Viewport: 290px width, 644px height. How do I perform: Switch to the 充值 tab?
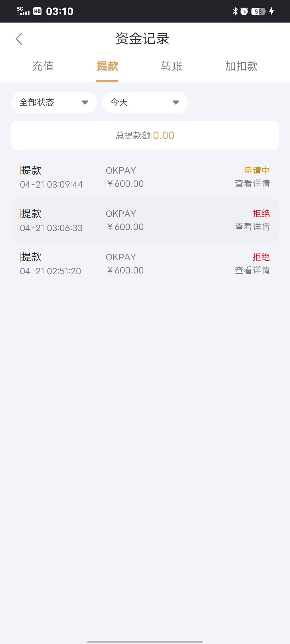pyautogui.click(x=43, y=66)
